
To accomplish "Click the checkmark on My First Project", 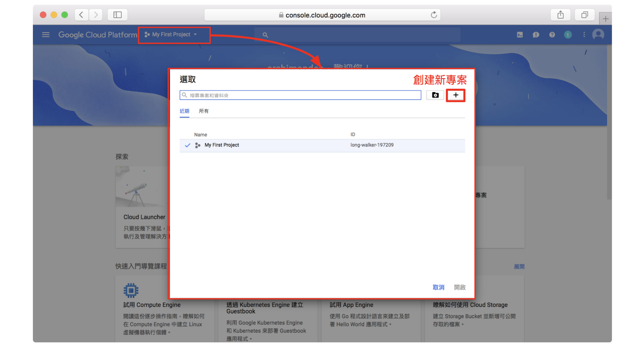I will 187,145.
